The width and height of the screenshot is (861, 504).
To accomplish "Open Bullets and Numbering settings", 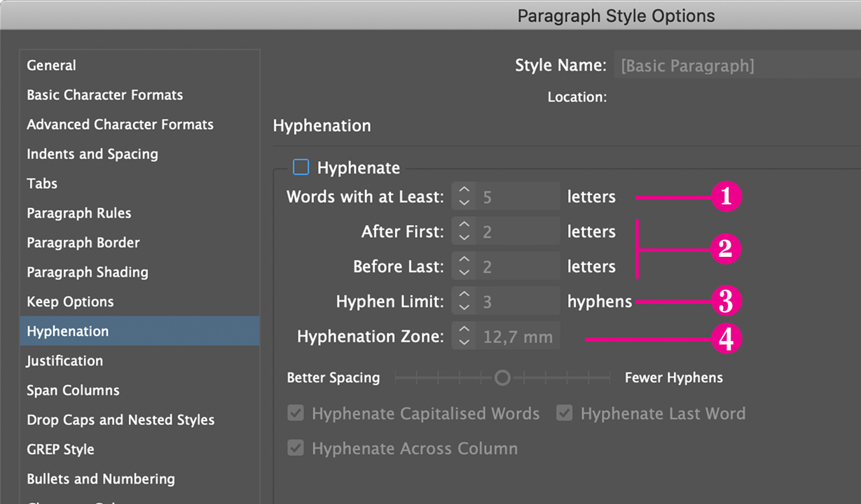I will point(101,479).
